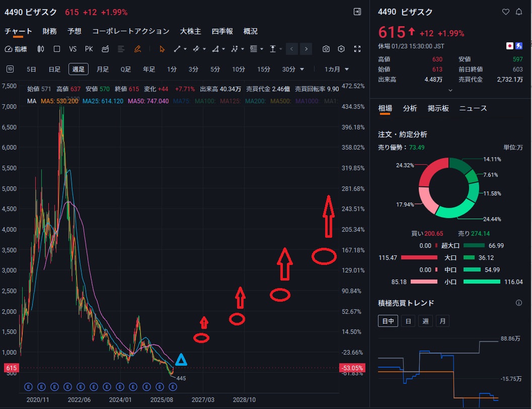Open the 概況 tab

click(250, 31)
